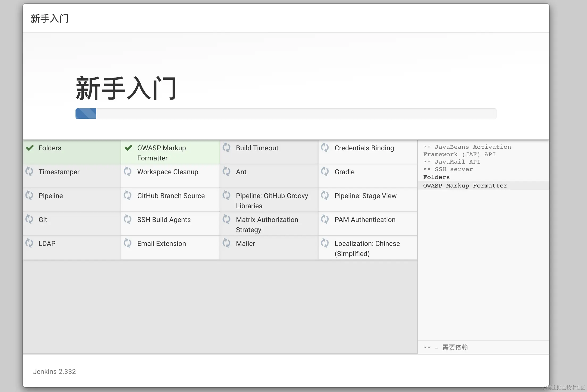Select the Gradle plugin label
The width and height of the screenshot is (587, 392).
(345, 172)
